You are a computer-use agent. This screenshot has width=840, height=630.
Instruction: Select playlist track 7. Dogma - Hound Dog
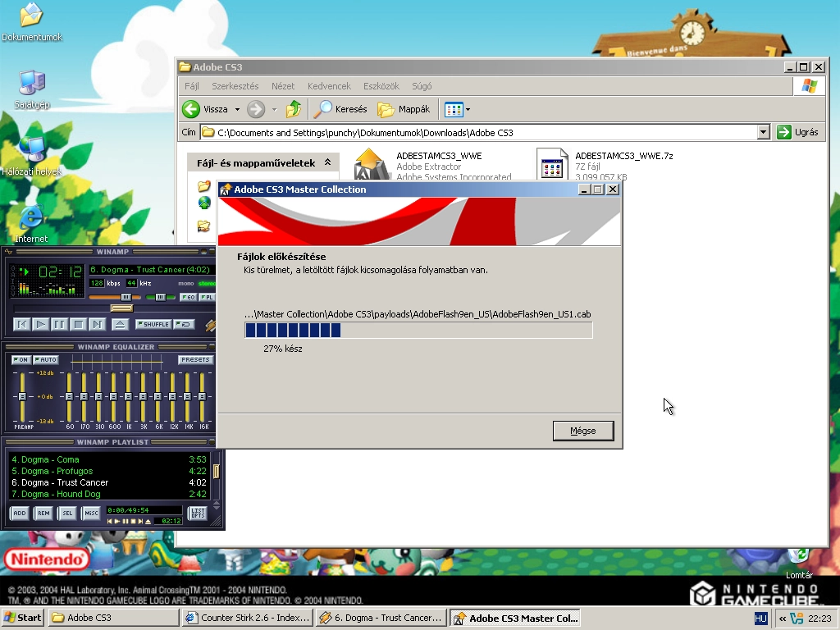[109, 494]
